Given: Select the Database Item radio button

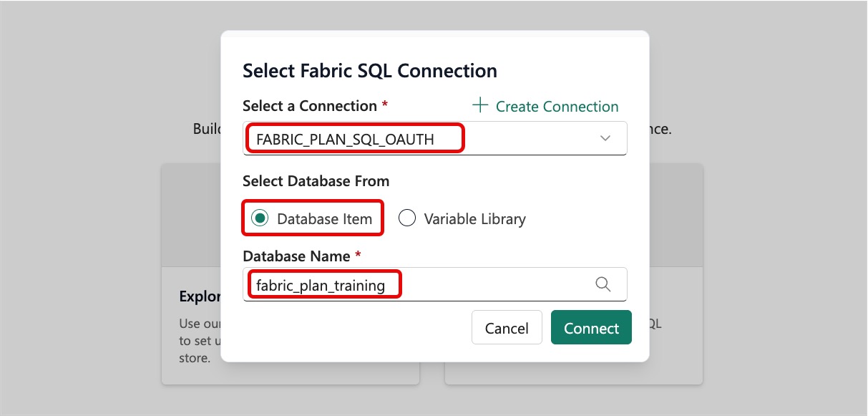Looking at the screenshot, I should [x=260, y=218].
